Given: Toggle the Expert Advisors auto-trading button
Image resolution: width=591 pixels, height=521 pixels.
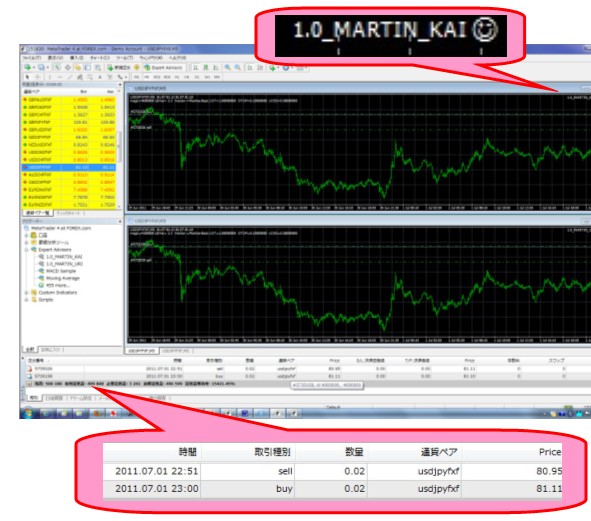Looking at the screenshot, I should (163, 67).
